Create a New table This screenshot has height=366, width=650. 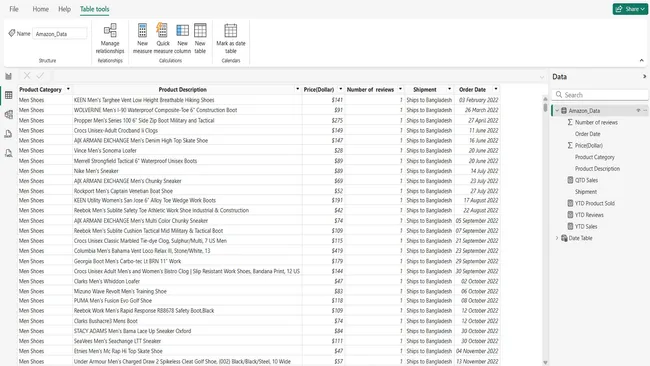tap(200, 38)
